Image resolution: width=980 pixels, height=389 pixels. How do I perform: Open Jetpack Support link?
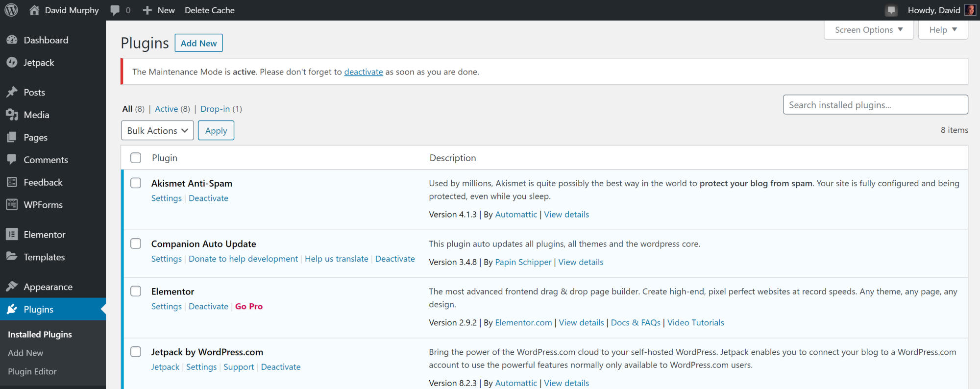click(x=239, y=367)
